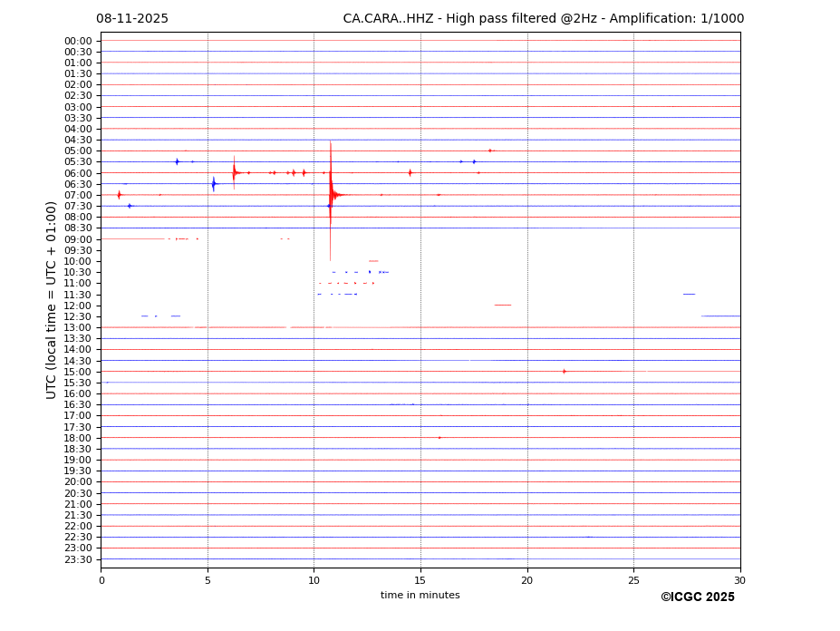The image size is (840, 631).
Task: Click the red spike on the 15:00 trace
Action: coord(564,371)
